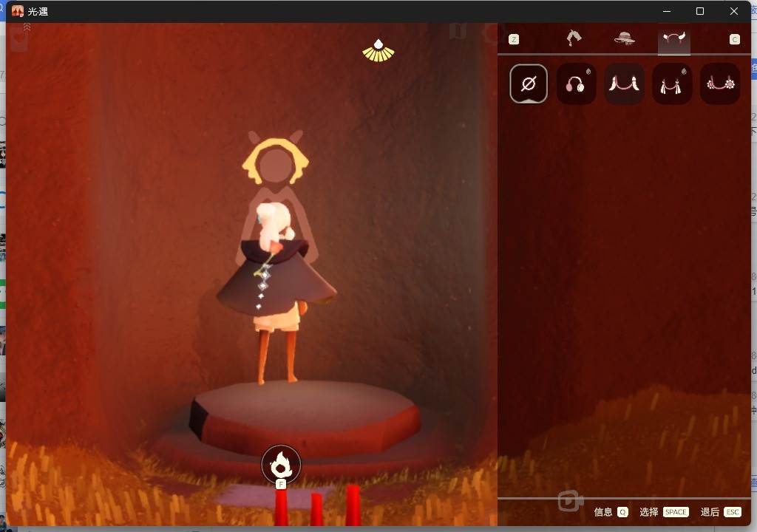Equip the plain horns with cord headpiece
This screenshot has width=757, height=532.
coord(624,83)
